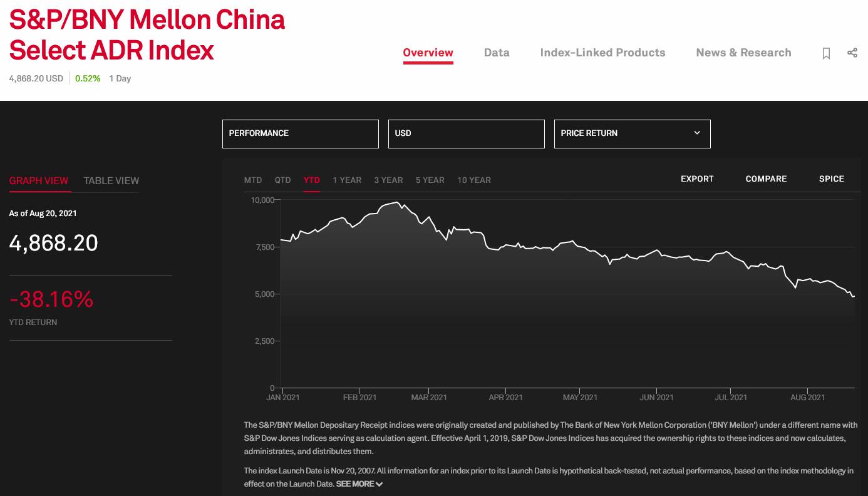Open the Index-Linked Products tab
The image size is (868, 496).
[x=603, y=53]
